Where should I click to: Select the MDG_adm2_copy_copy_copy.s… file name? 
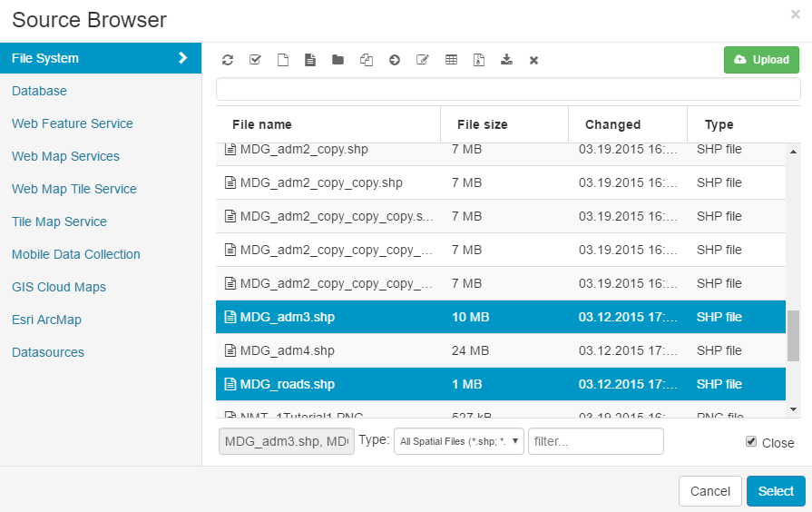[x=337, y=217]
